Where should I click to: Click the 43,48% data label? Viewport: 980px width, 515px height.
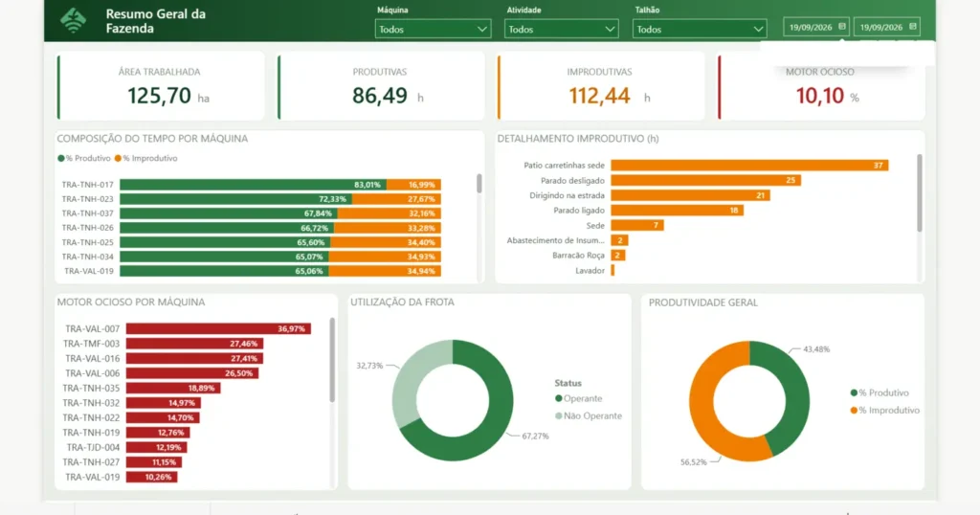point(816,348)
